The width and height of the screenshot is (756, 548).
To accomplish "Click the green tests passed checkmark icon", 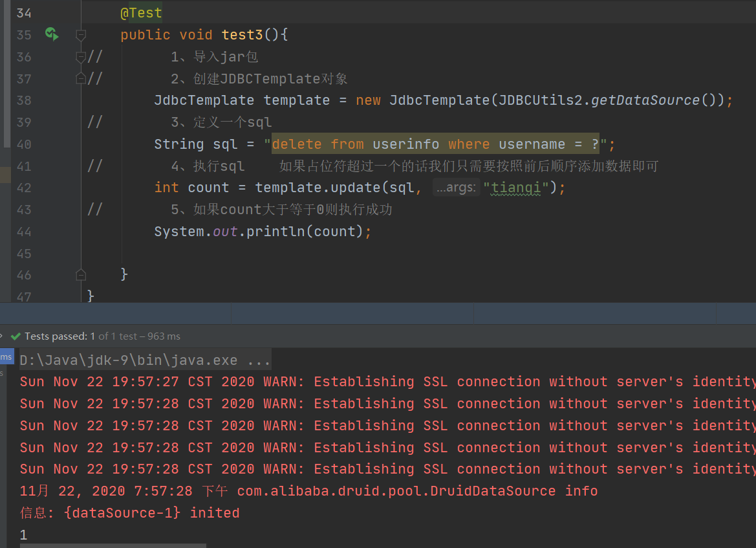I will (x=16, y=336).
